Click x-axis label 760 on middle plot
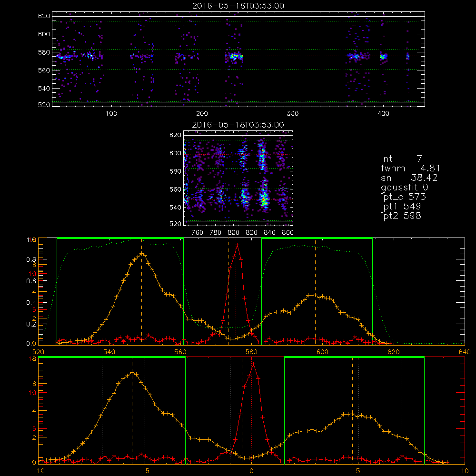This screenshot has width=476, height=476. pyautogui.click(x=198, y=233)
